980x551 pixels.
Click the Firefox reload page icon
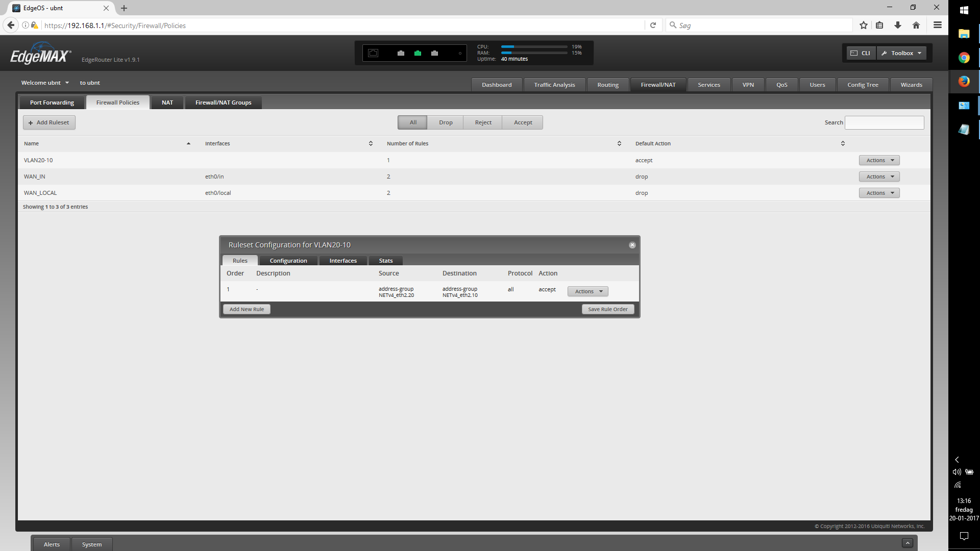point(653,25)
